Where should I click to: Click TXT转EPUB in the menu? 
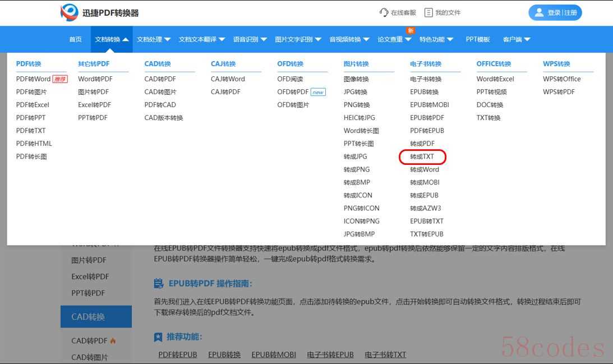coord(426,234)
